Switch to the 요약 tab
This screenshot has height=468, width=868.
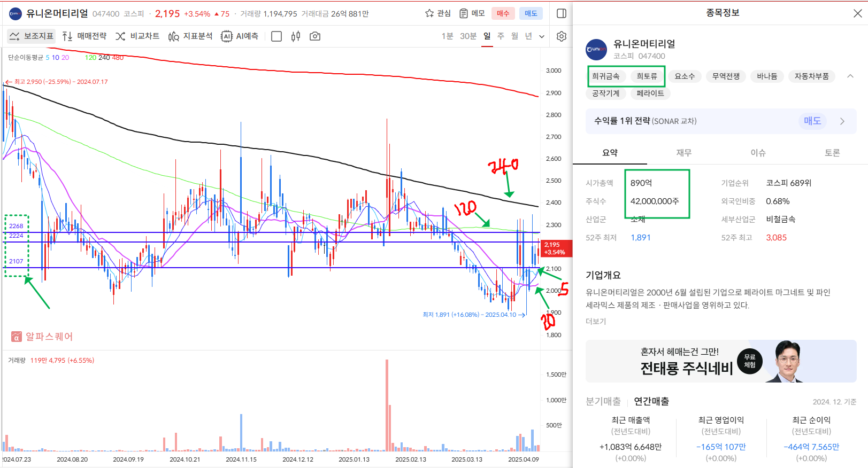point(610,153)
